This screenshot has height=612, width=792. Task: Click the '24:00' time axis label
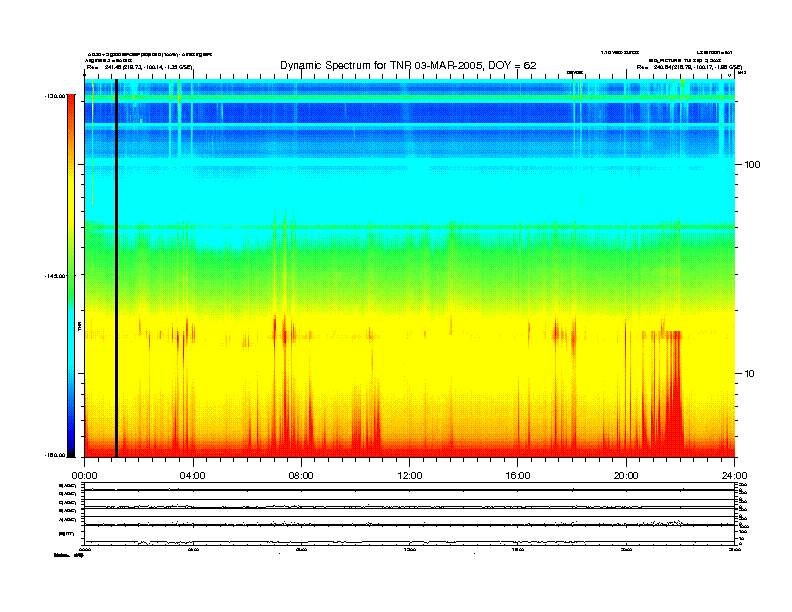(734, 476)
